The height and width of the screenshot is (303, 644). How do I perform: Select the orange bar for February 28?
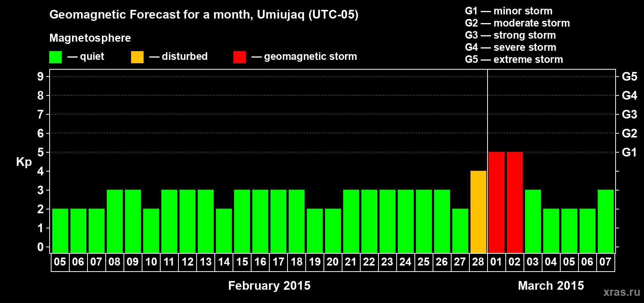click(x=478, y=212)
